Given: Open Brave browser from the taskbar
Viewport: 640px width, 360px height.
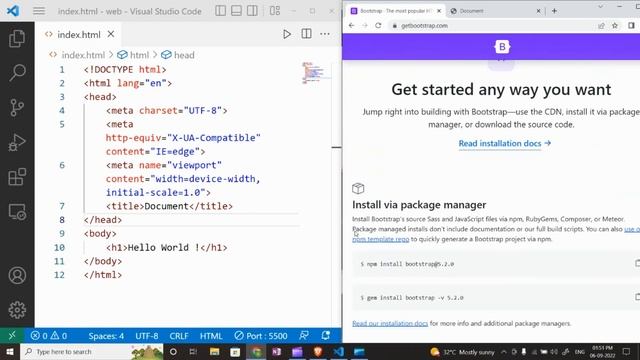Looking at the screenshot, I should (318, 351).
